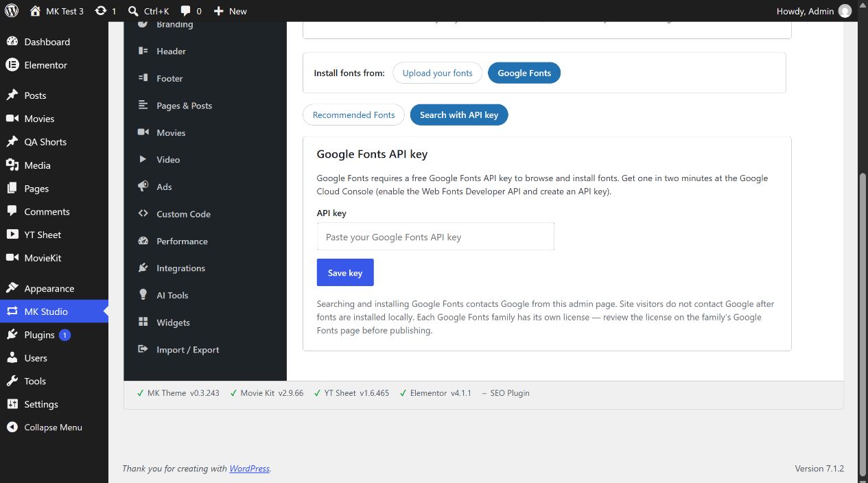This screenshot has width=868, height=483.
Task: Click the Users person icon
Action: coord(12,358)
